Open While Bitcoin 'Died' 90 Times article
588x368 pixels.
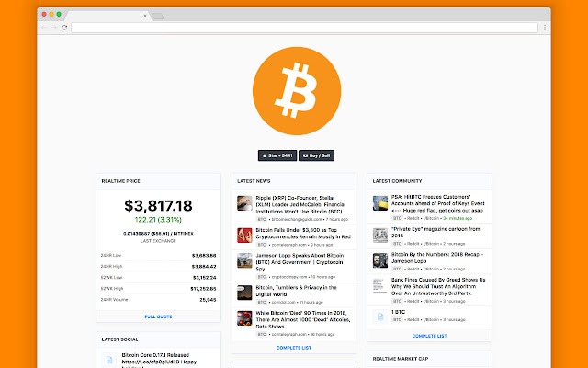pos(303,319)
